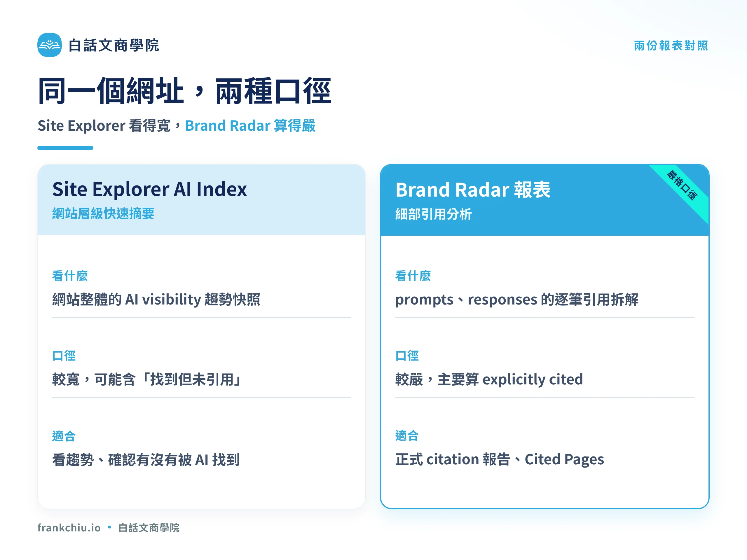Click 看什麼 label in Brand Radar card
This screenshot has width=747, height=560.
coord(413,276)
